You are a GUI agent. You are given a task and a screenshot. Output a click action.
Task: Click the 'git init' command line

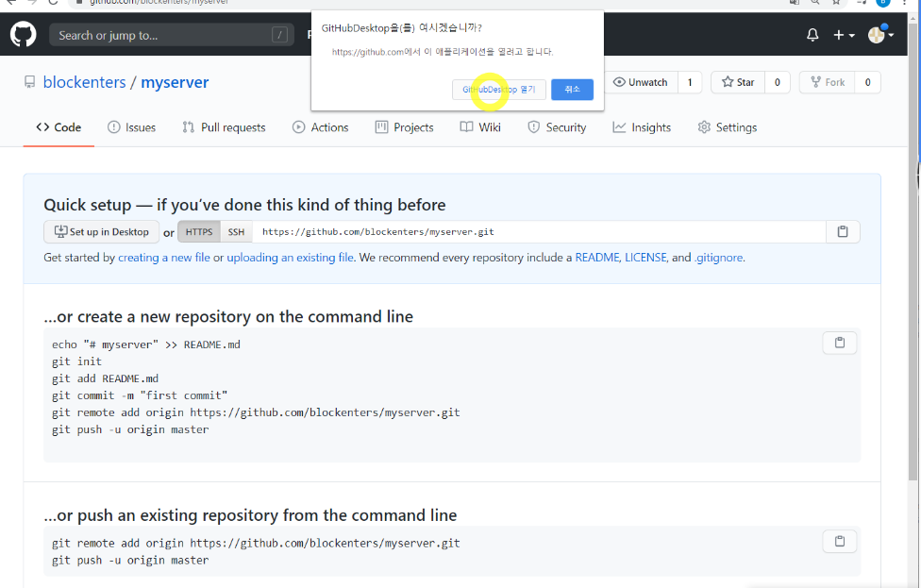point(77,361)
